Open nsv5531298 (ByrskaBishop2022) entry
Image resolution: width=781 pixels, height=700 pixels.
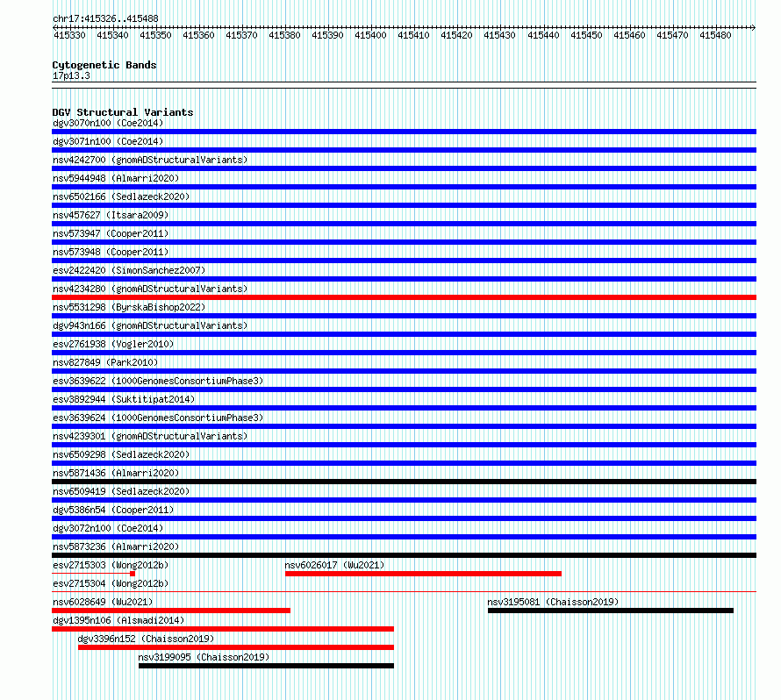coord(129,307)
